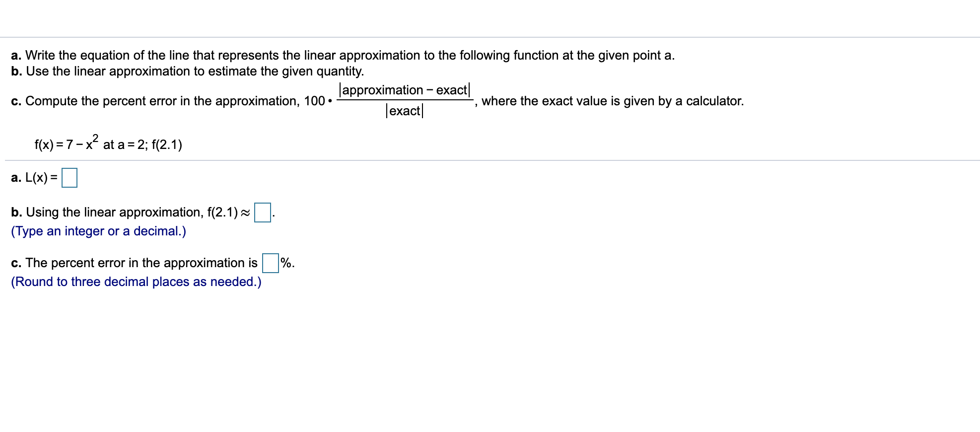
Task: Click the percent sign after the answer box
Action: point(286,263)
